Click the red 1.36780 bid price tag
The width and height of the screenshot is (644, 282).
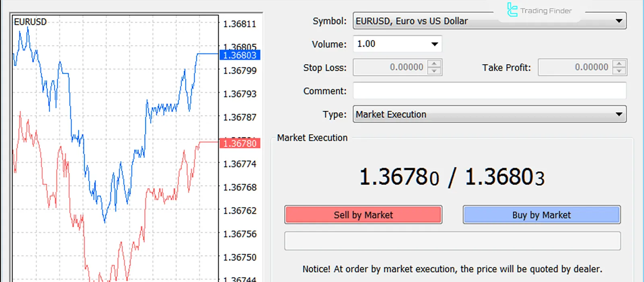[x=240, y=143]
